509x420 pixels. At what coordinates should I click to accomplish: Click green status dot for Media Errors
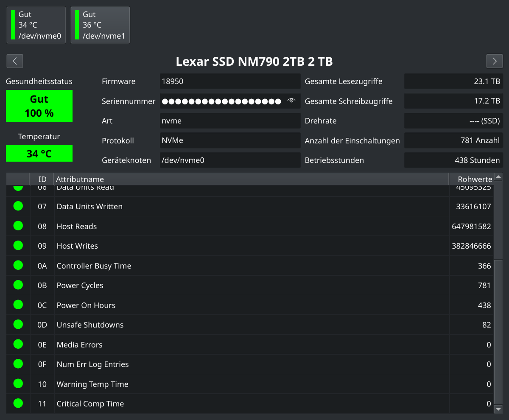[x=18, y=344]
